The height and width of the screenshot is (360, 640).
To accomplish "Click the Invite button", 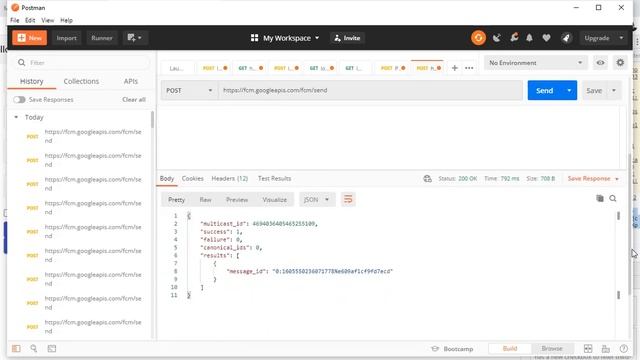I will coord(347,38).
